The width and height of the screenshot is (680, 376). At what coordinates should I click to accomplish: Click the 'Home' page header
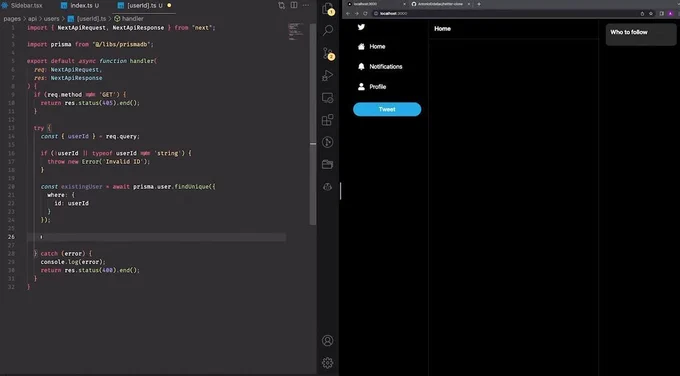[442, 29]
